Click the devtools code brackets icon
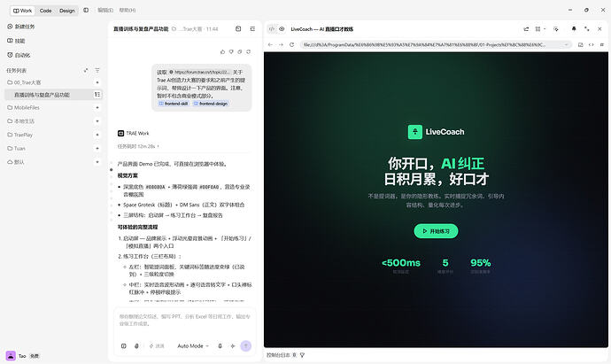611x364 pixels. (592, 45)
